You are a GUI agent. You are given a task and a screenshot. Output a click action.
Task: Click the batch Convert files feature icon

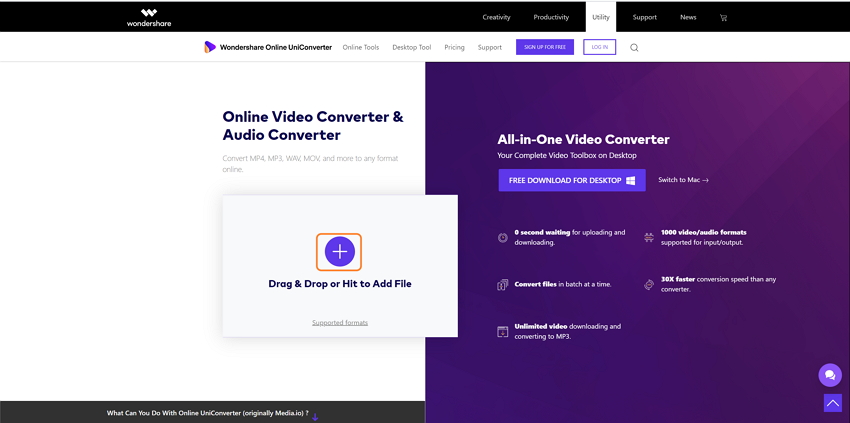[x=503, y=285]
